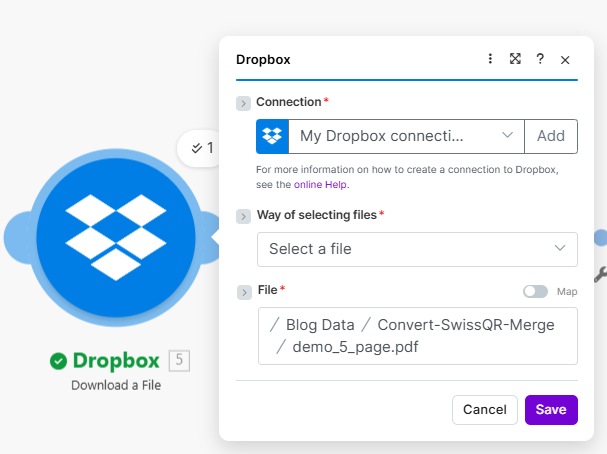The image size is (607, 454).
Task: Open the question mark help icon
Action: 540,59
